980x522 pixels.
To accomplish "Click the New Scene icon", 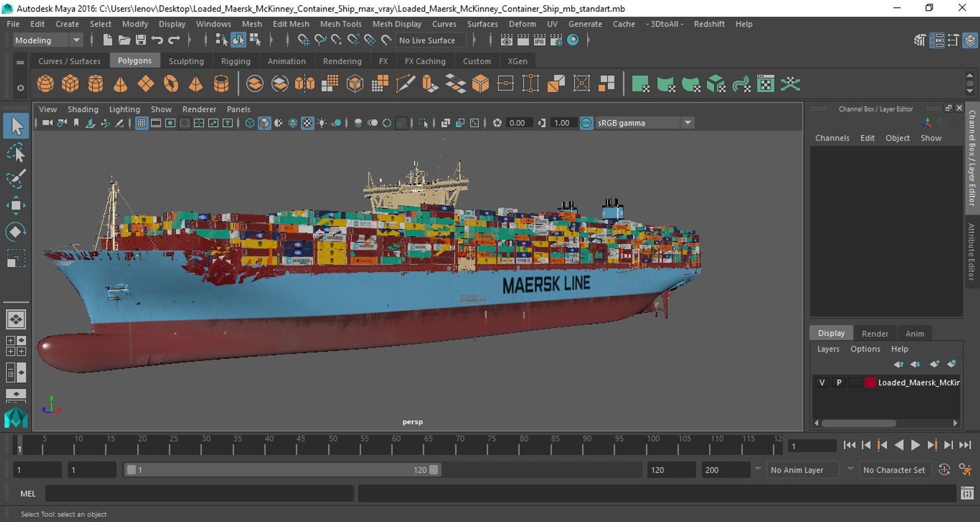I will pos(107,40).
